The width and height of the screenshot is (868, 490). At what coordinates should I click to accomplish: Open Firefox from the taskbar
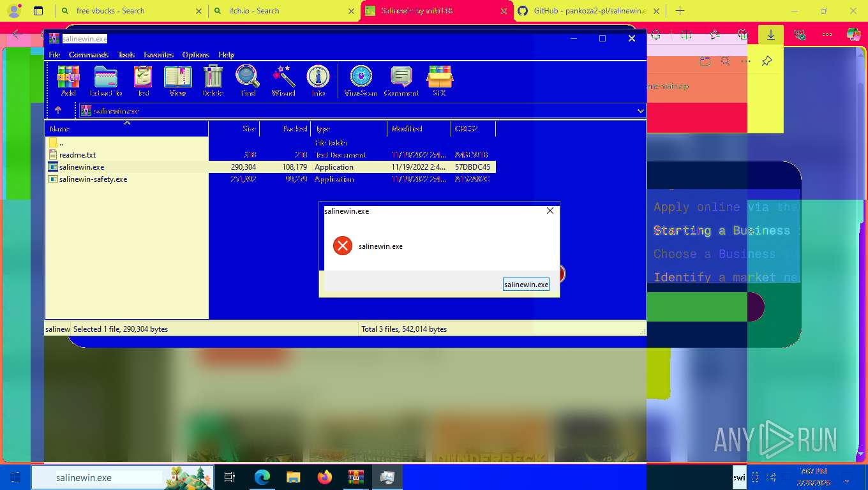325,477
